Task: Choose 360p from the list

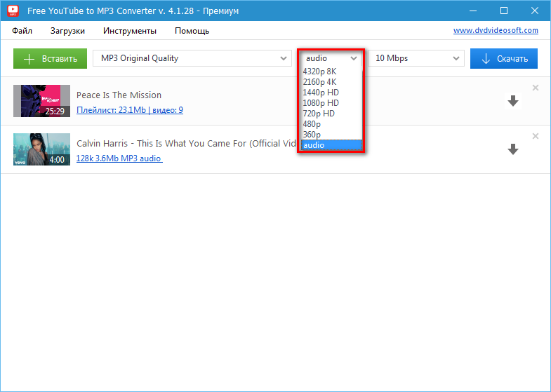Action: tap(331, 135)
